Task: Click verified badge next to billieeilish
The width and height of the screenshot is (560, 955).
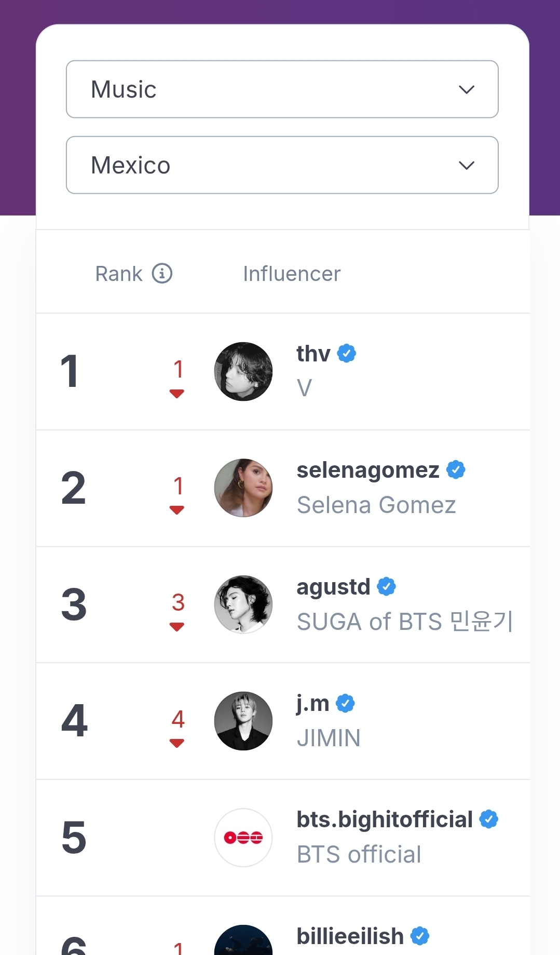Action: pyautogui.click(x=420, y=936)
